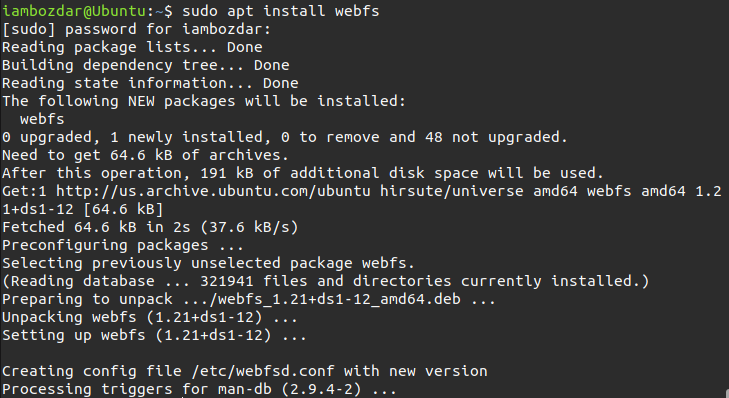729x398 pixels.
Task: Click the command prompt iambozdar@Ubuntu text
Action: tap(74, 11)
